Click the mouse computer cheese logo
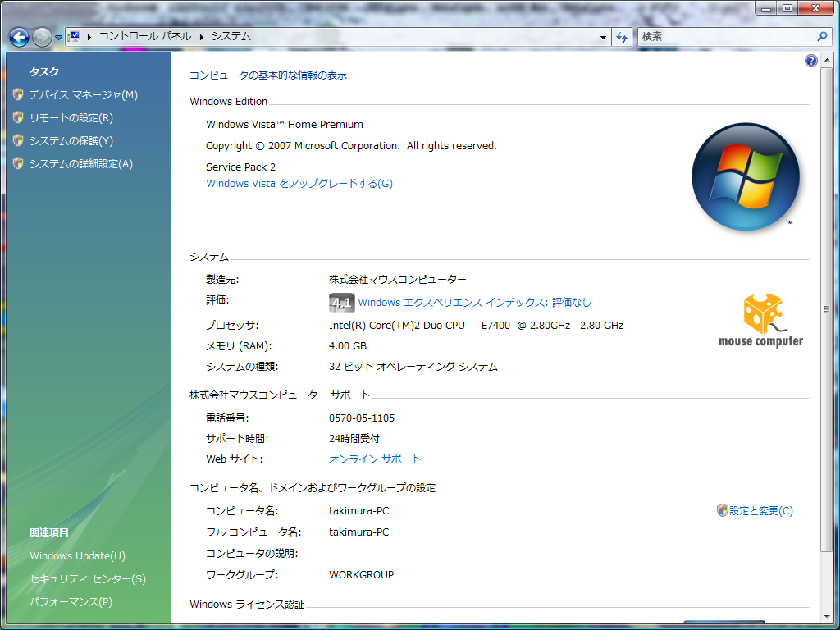The height and width of the screenshot is (630, 840). coord(761,321)
